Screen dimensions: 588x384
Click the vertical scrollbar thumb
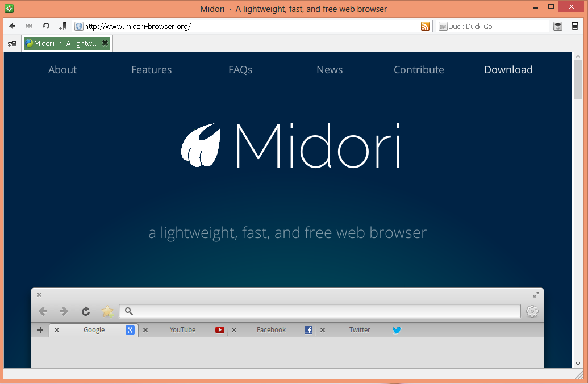tap(578, 80)
